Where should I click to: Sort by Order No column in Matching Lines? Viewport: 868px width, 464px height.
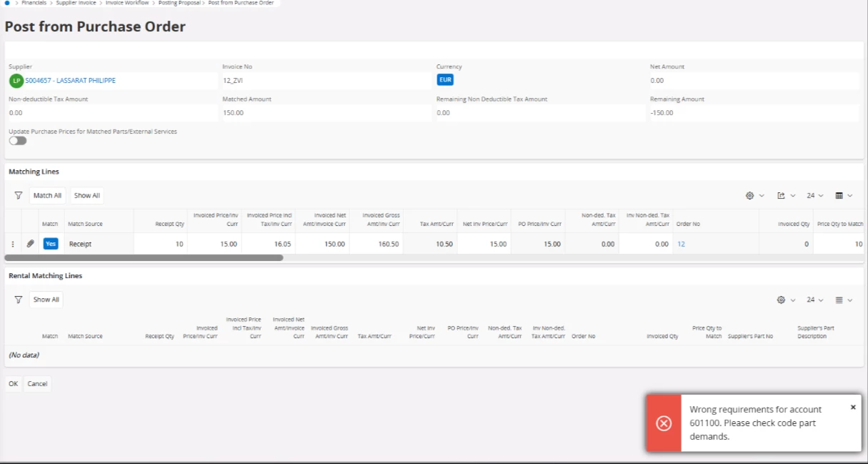[x=688, y=224]
